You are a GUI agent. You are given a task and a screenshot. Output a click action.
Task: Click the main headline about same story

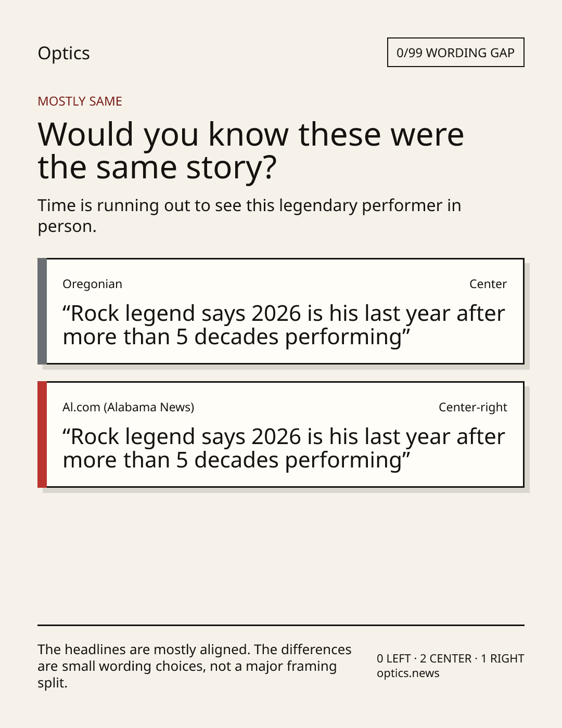click(x=250, y=150)
